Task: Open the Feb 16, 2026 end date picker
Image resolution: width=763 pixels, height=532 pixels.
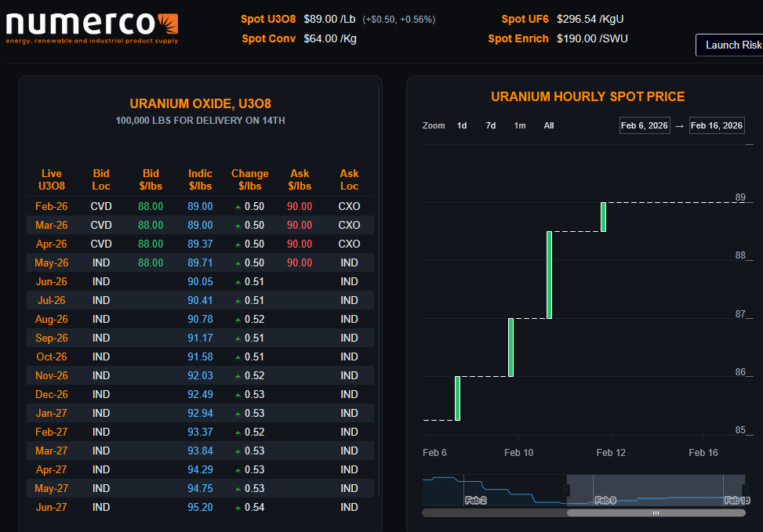Action: (717, 125)
